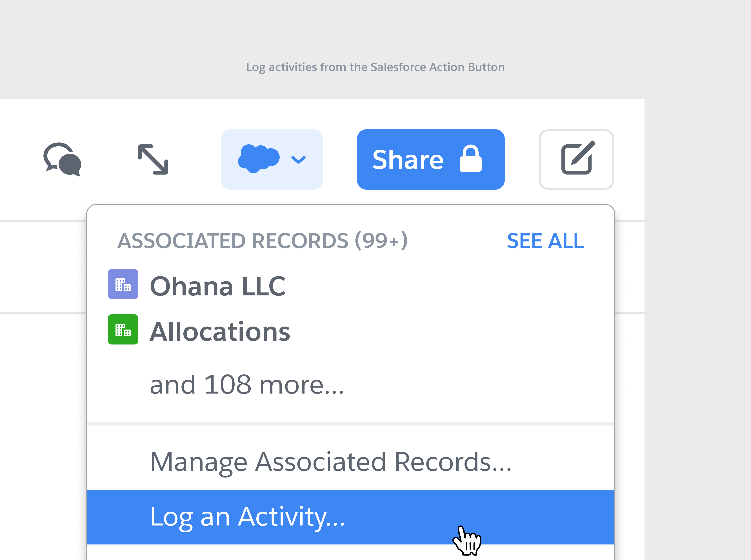
Task: Click the lock icon on the Share button
Action: point(470,159)
